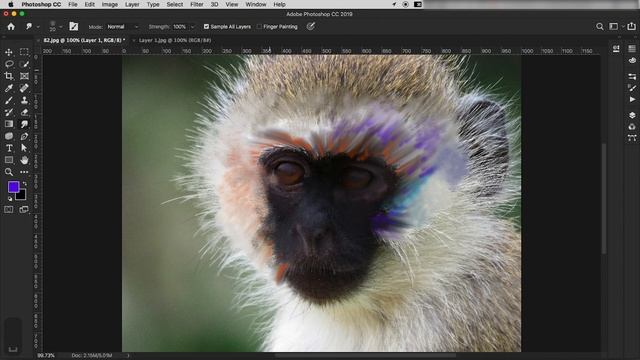Image resolution: width=640 pixels, height=360 pixels.
Task: Open the Creative Cloud learn panel icon
Action: [632, 60]
